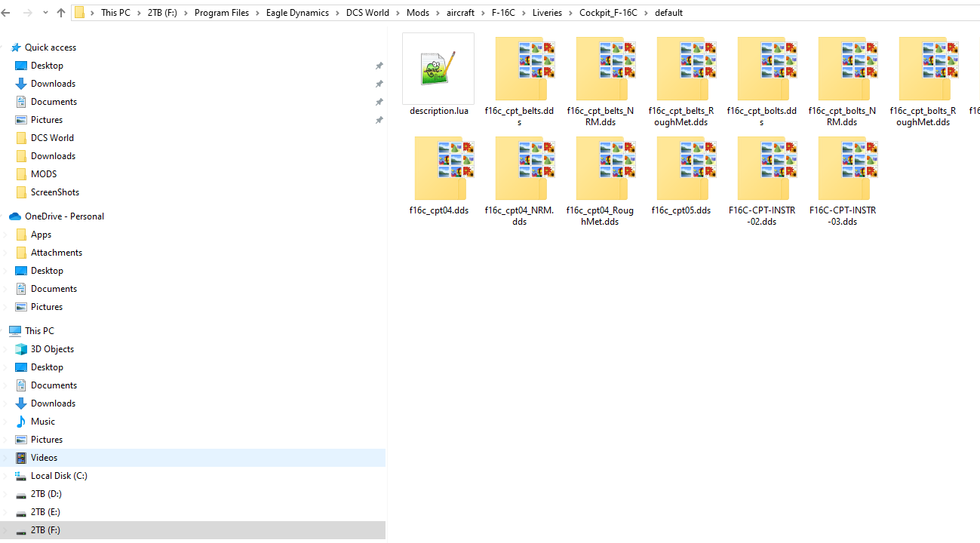Expand the Music folder under This PC

pyautogui.click(x=6, y=422)
